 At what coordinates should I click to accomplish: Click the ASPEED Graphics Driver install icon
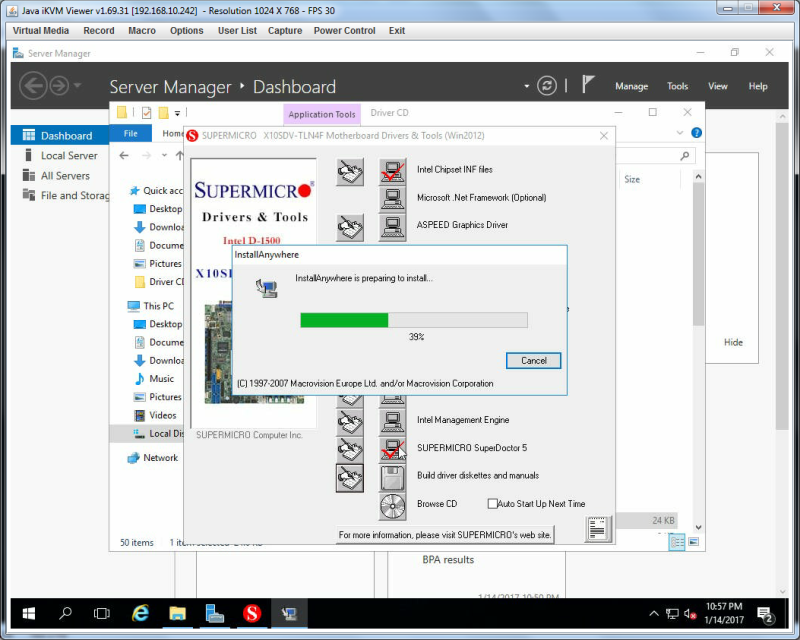point(392,227)
